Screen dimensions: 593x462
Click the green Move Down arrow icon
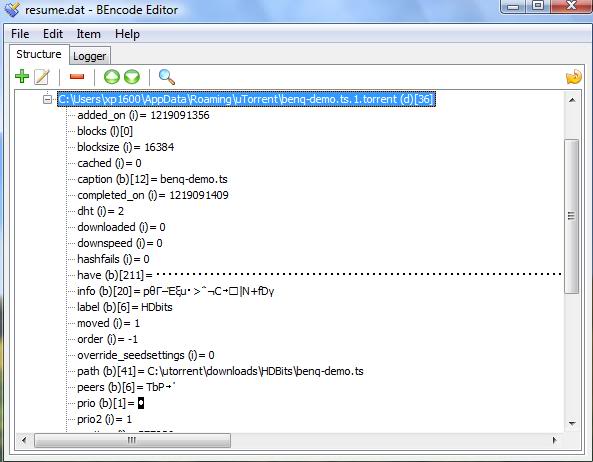pos(132,77)
